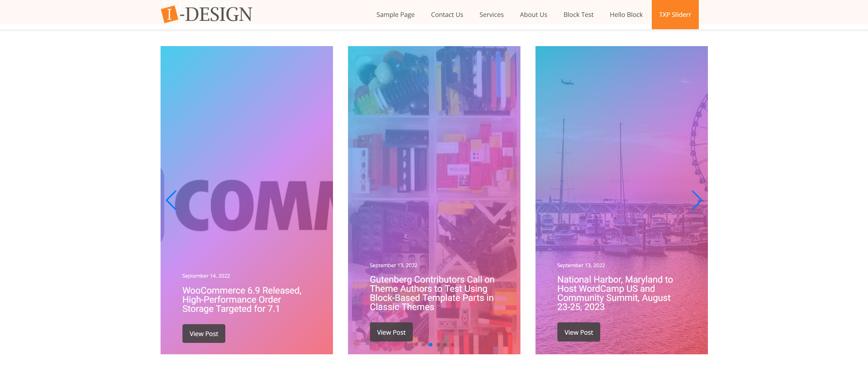View Post for the Gutenberg Contributors article
This screenshot has height=368, width=868.
(x=391, y=332)
